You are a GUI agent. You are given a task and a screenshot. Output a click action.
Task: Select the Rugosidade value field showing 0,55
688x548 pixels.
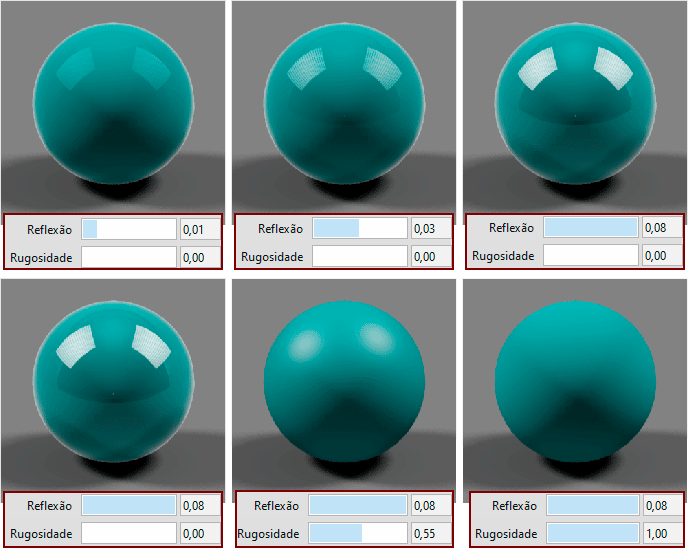432,533
